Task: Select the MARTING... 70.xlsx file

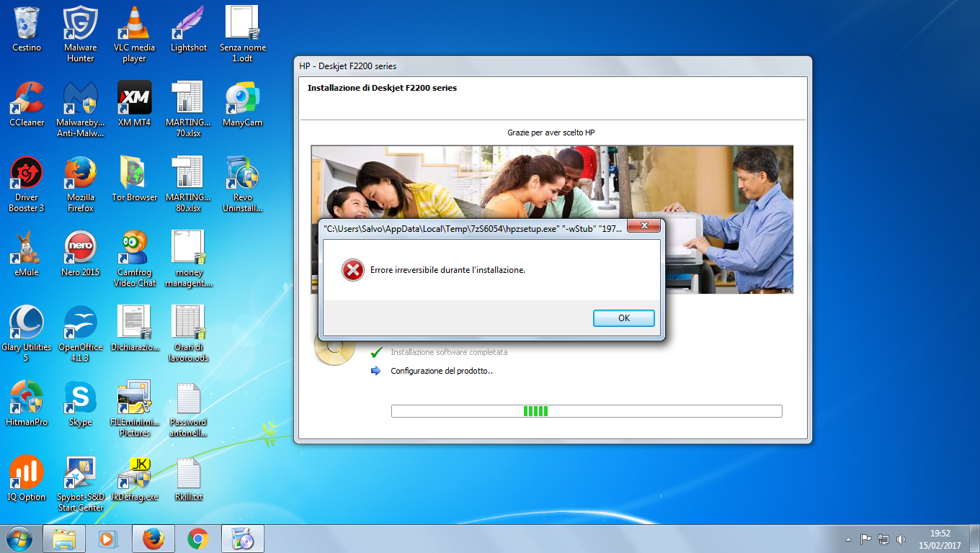Action: 189,109
